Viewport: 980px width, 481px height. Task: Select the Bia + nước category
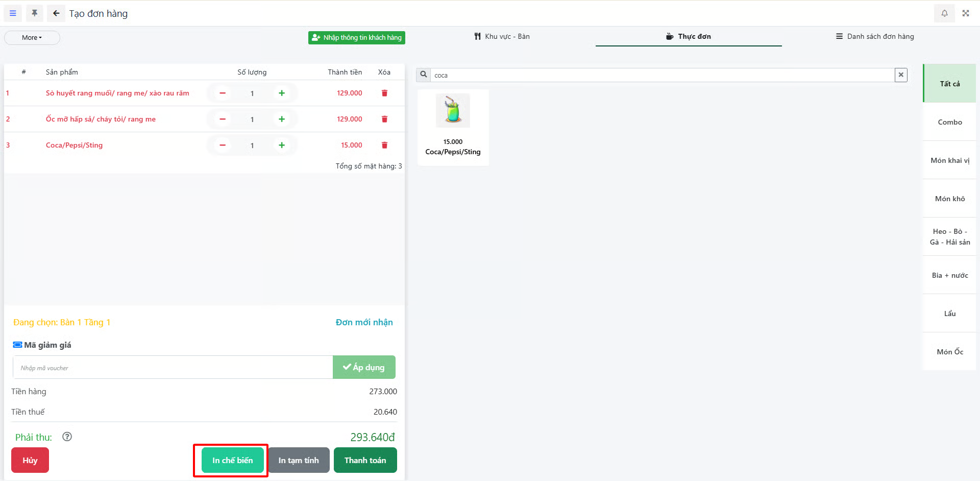pyautogui.click(x=949, y=275)
